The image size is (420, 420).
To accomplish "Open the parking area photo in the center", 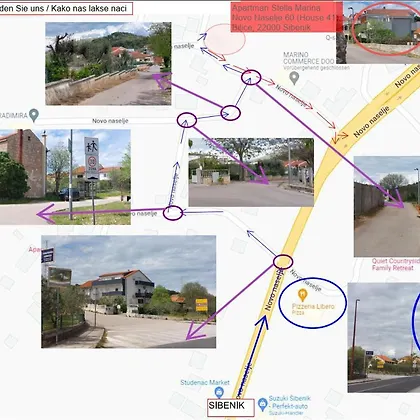I will [x=251, y=172].
